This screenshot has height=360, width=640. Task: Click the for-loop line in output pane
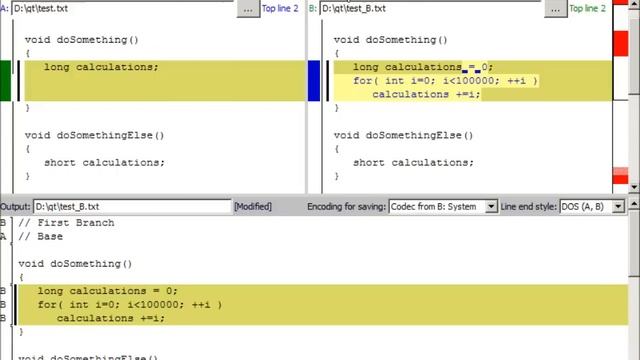[x=130, y=305]
